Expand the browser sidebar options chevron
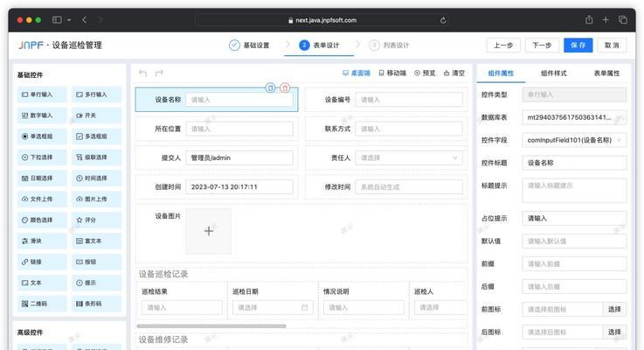Viewport: 644px width, 350px height. click(x=69, y=20)
